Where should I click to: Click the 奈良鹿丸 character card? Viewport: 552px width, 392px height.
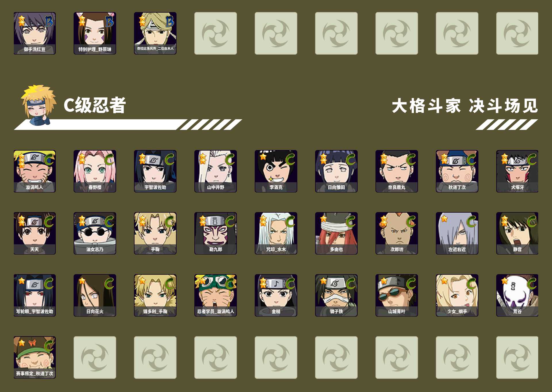click(x=397, y=171)
